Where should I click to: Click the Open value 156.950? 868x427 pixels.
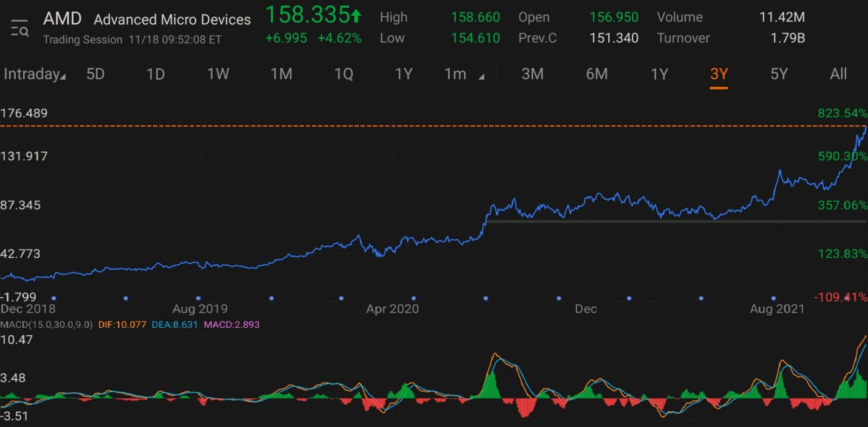tap(614, 17)
